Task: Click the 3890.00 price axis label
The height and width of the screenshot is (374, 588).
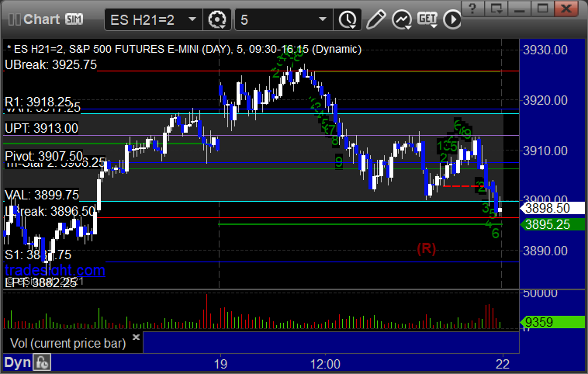Action: tap(545, 251)
